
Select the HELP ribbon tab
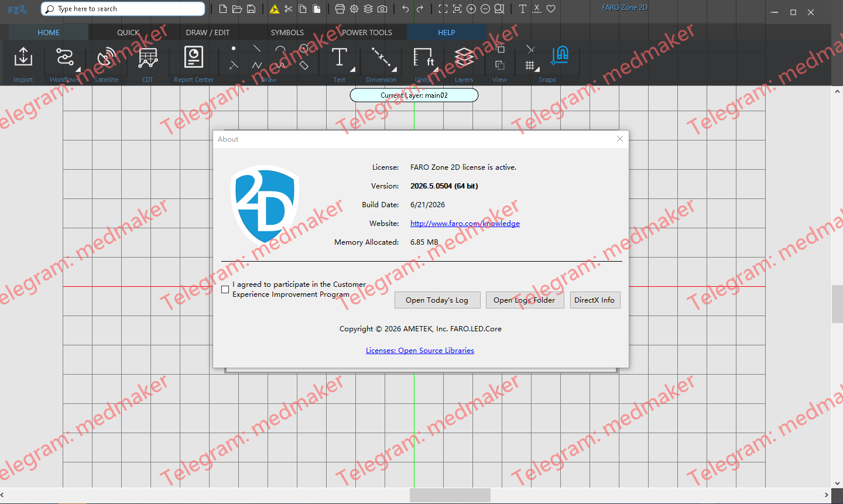coord(447,32)
